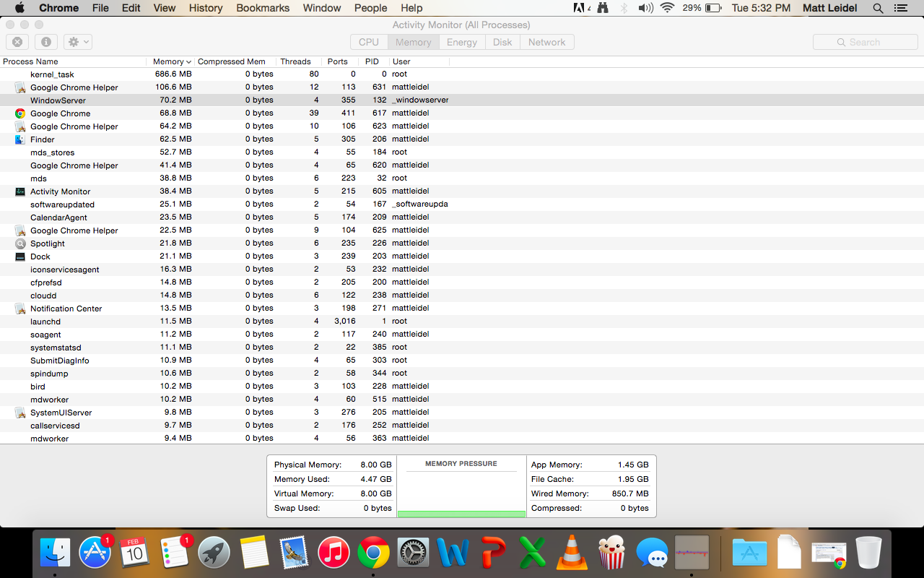Open Google Chrome from the Dock
924x578 pixels.
click(x=373, y=553)
